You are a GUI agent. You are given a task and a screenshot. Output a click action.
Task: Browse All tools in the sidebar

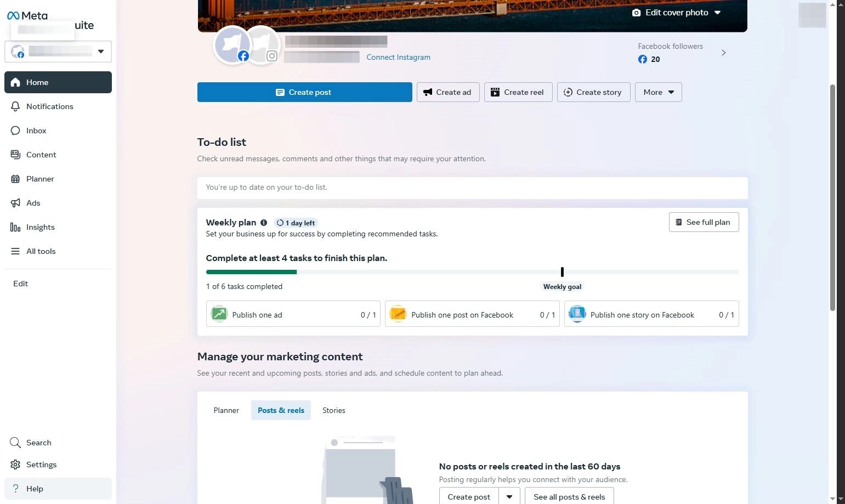(x=41, y=251)
